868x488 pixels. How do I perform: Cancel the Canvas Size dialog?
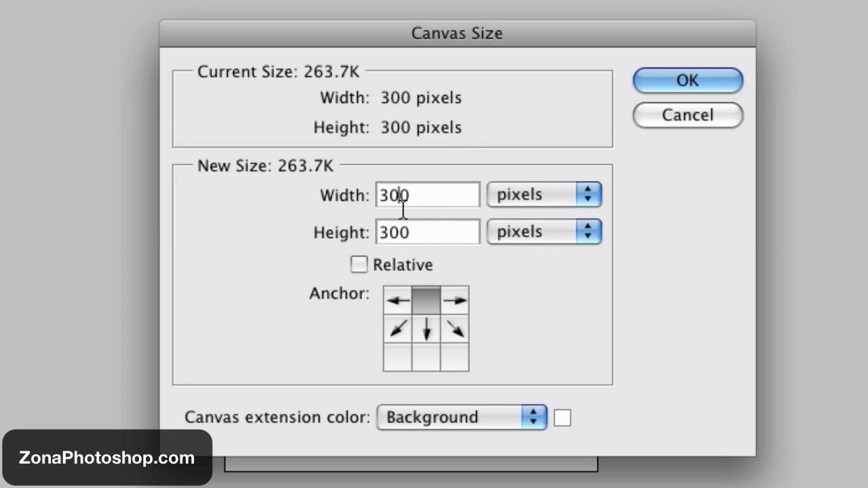[688, 115]
